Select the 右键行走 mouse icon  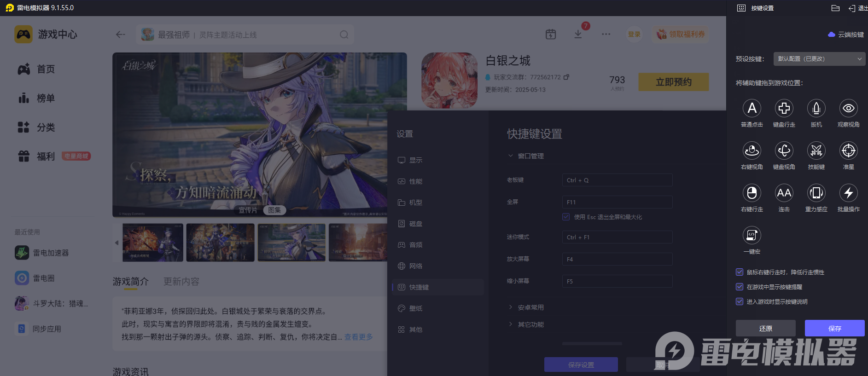pyautogui.click(x=752, y=193)
